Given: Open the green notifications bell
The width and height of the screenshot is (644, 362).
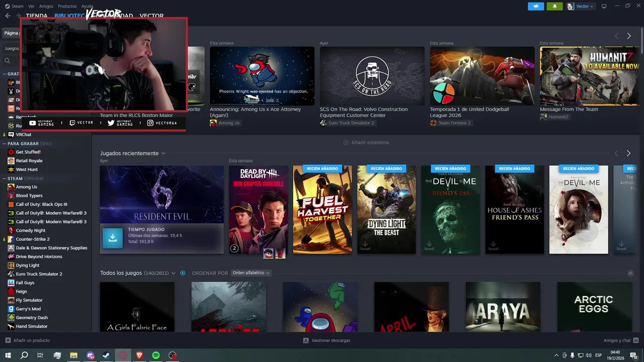Looking at the screenshot, I should click(x=554, y=6).
